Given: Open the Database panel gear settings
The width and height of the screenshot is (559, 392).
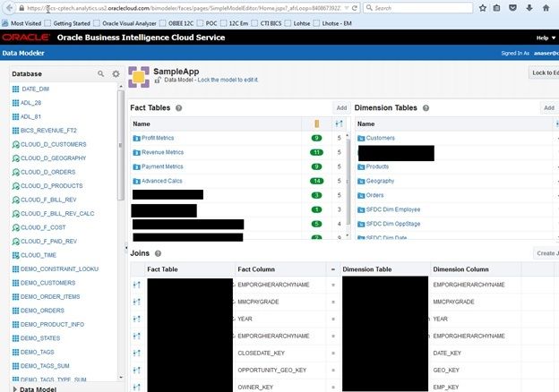Looking at the screenshot, I should click(116, 73).
